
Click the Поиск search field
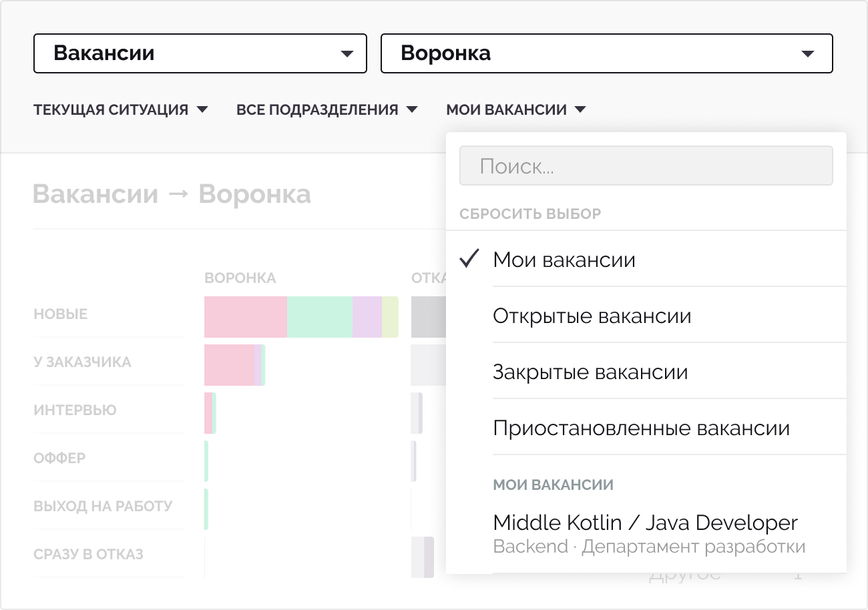pos(646,166)
